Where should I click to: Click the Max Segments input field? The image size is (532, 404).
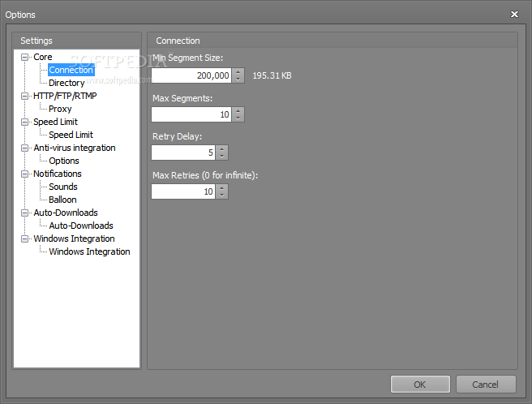pyautogui.click(x=191, y=114)
